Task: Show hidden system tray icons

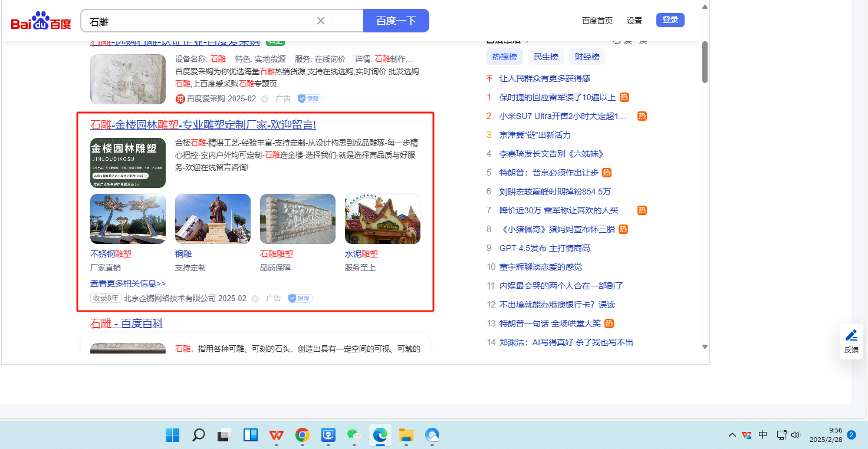Action: (x=732, y=435)
